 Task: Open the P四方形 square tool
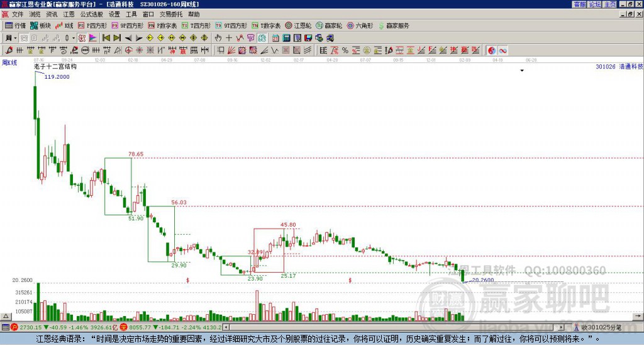click(92, 25)
